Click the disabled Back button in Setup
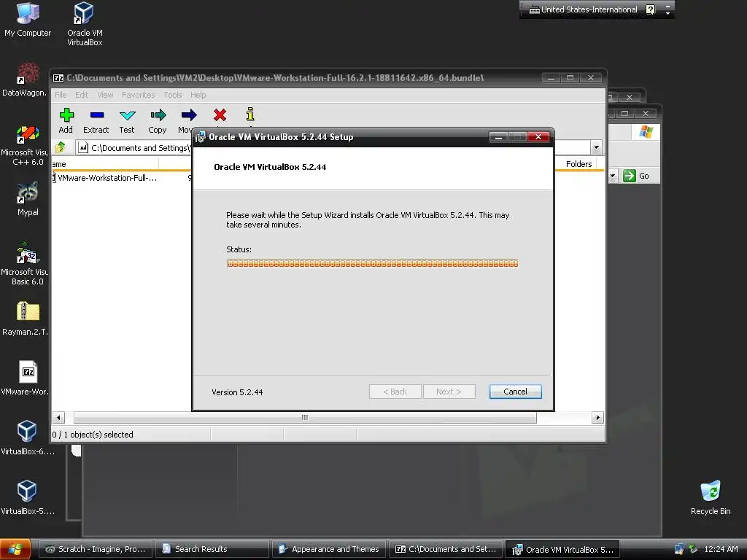This screenshot has width=747, height=560. [x=395, y=392]
